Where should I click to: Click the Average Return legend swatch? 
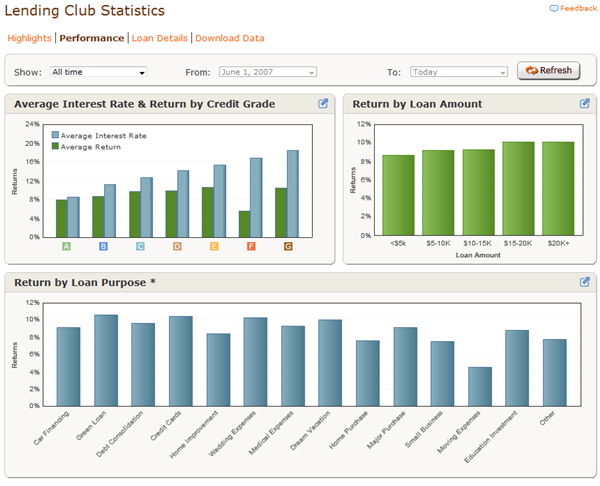pos(55,146)
